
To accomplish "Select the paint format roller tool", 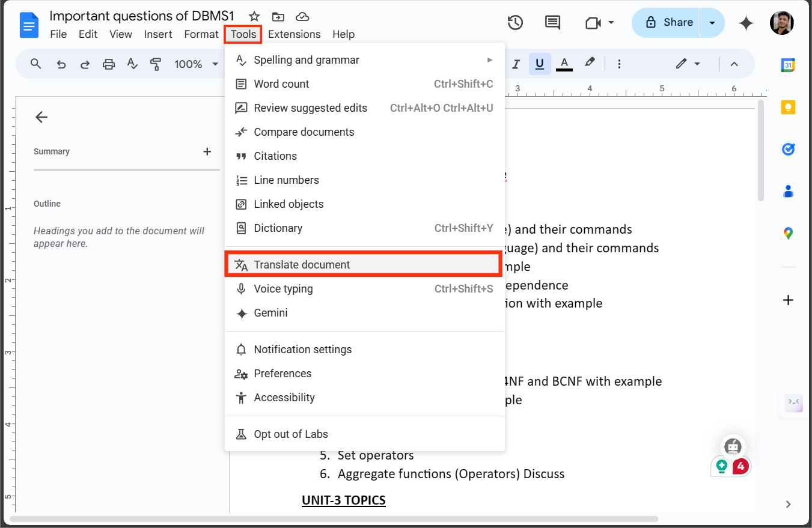I will [156, 64].
